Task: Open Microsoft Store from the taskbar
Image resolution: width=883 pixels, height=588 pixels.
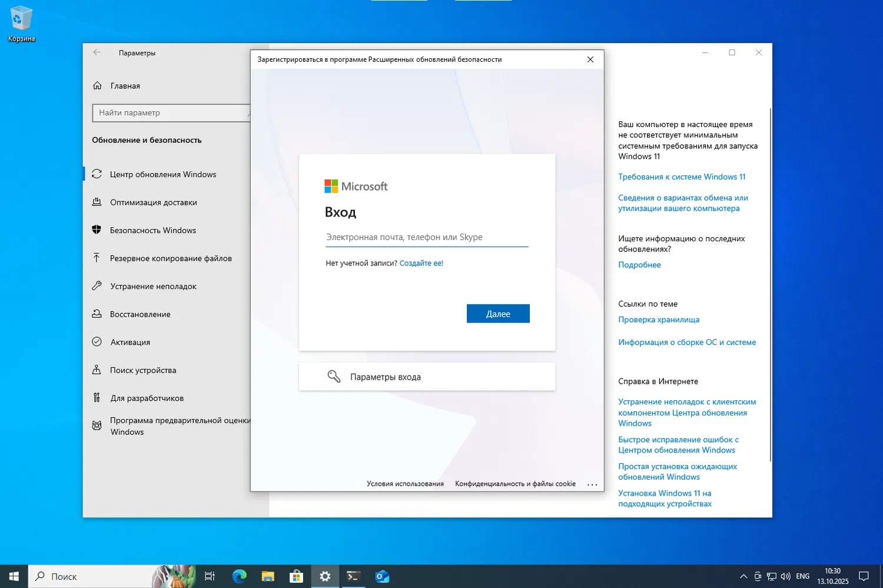Action: [x=296, y=576]
